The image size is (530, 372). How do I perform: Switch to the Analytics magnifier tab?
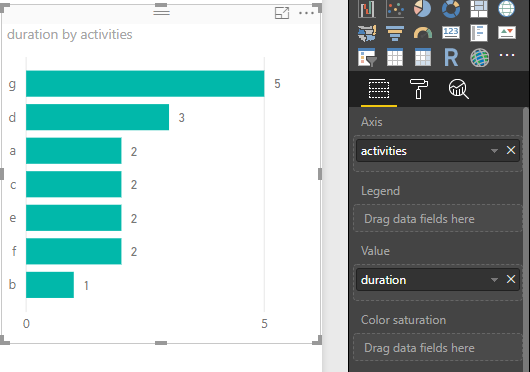coord(458,89)
